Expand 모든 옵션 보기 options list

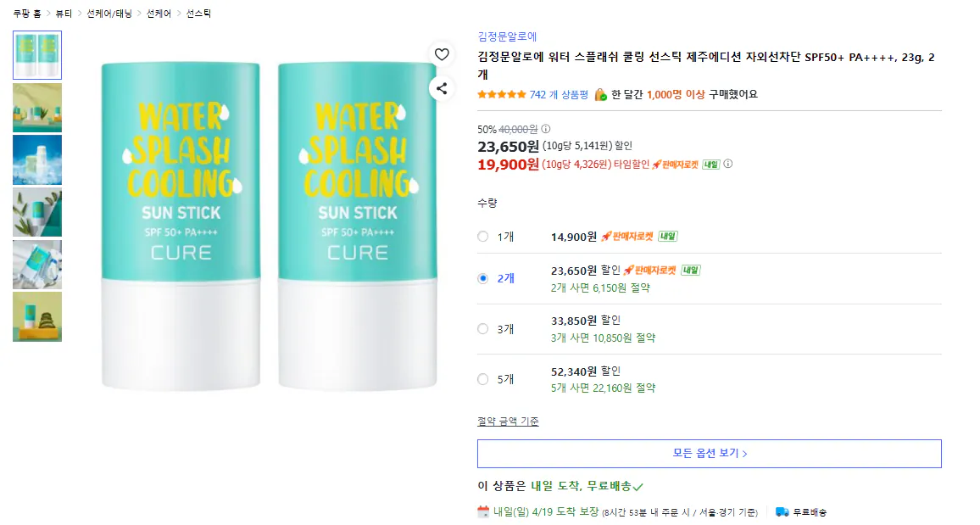(x=709, y=453)
